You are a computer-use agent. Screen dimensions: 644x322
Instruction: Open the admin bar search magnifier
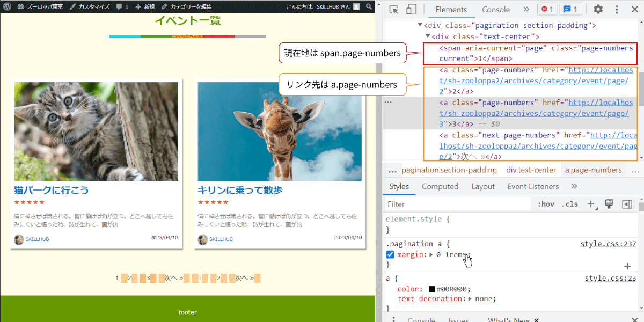369,6
